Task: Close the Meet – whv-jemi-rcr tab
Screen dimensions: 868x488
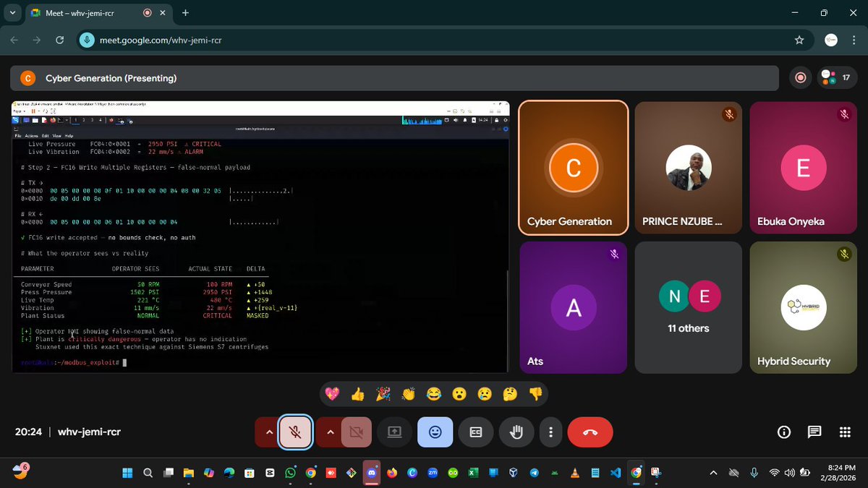Action: point(164,13)
